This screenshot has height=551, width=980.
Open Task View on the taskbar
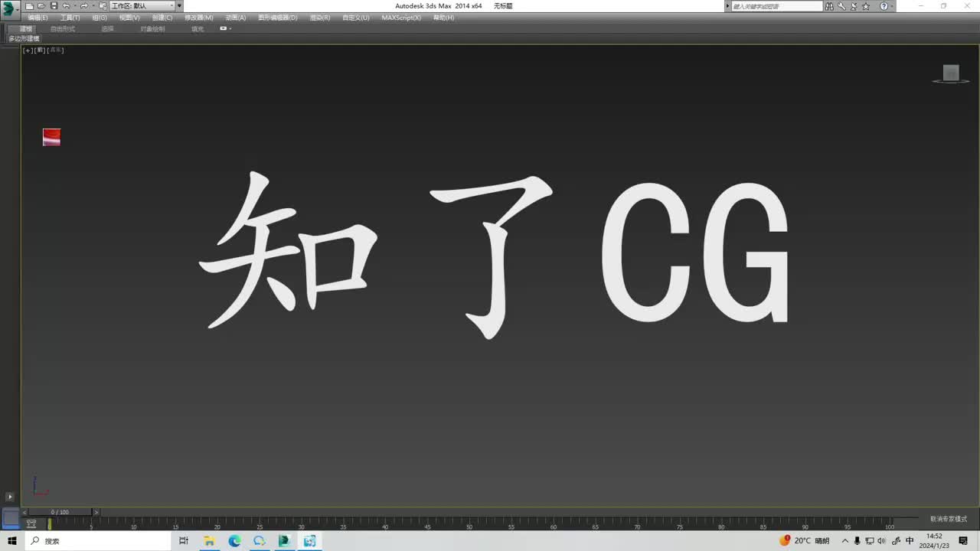184,541
